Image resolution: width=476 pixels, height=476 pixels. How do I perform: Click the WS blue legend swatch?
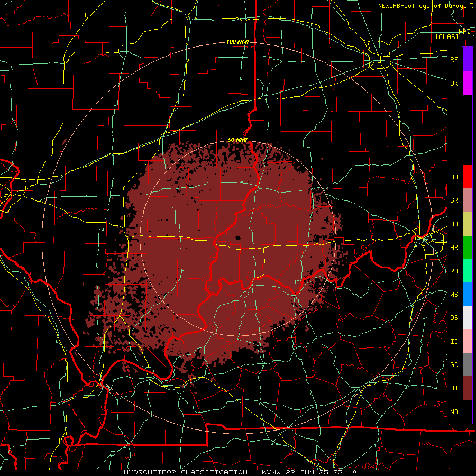(467, 294)
